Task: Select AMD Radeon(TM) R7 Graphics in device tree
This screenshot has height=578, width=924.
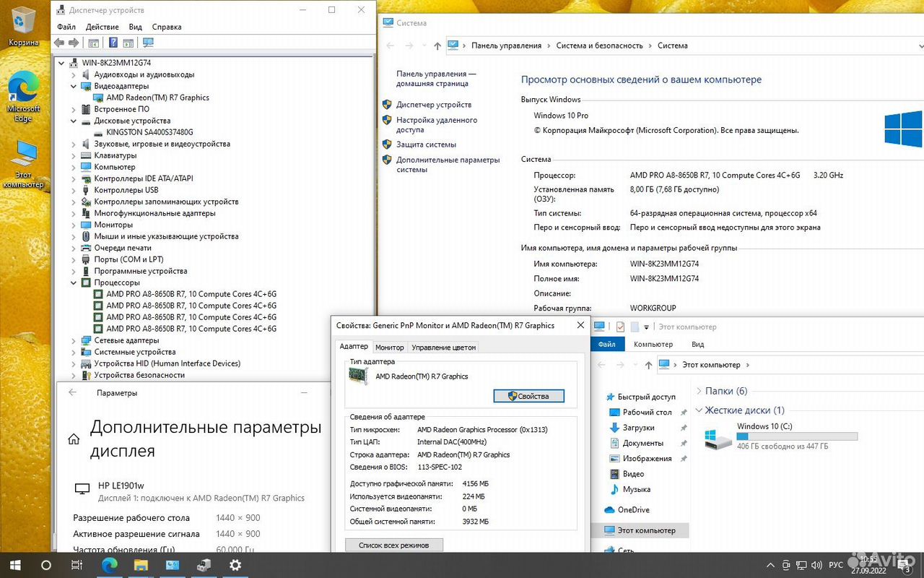Action: (x=157, y=98)
